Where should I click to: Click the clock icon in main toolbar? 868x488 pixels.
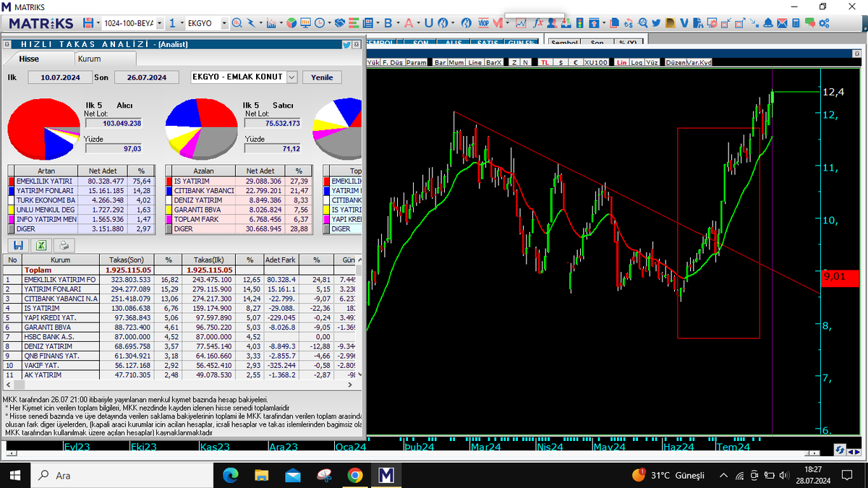point(319,23)
